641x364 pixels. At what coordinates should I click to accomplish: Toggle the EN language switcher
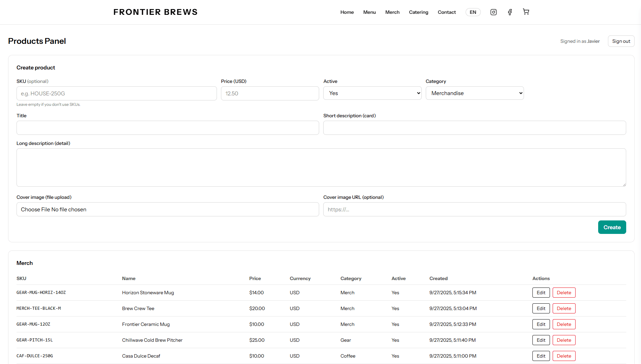pos(473,12)
